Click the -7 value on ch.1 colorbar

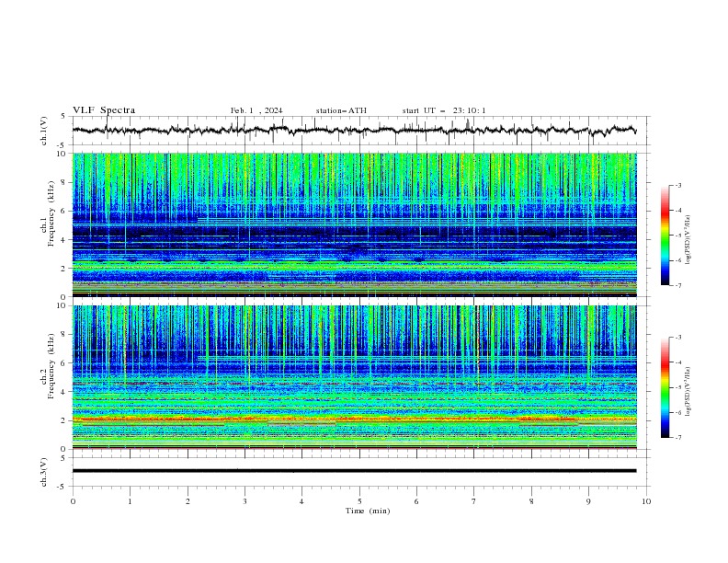click(677, 285)
